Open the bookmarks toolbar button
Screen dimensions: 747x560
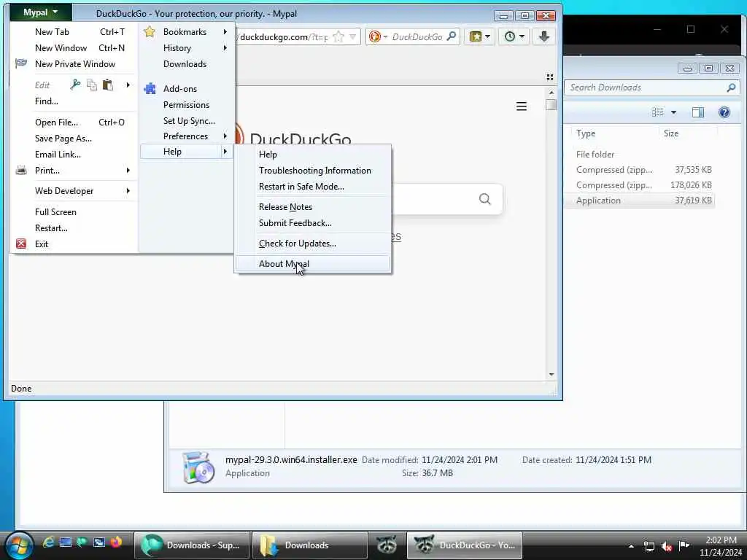pyautogui.click(x=480, y=36)
